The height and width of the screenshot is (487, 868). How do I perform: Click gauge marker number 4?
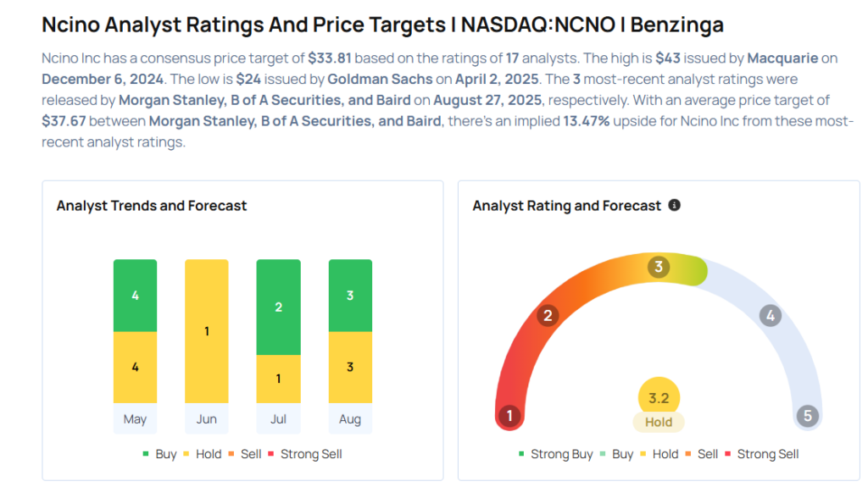coord(770,316)
